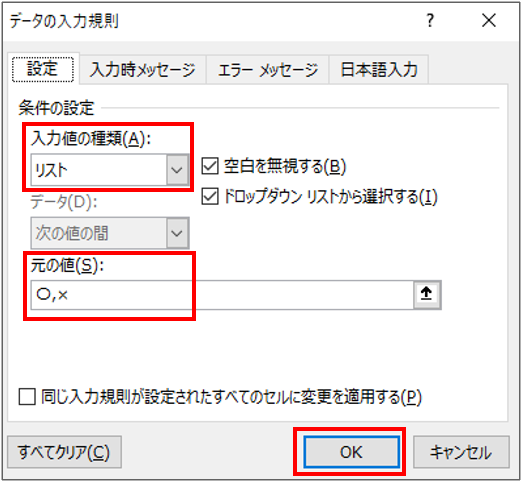Toggle ドロップダウン リストから選択する checkbox
This screenshot has width=524, height=485.
point(210,196)
